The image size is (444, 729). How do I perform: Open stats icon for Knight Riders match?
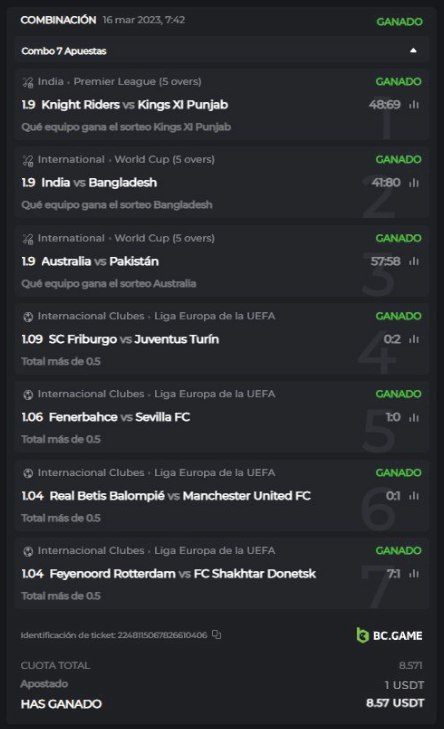pyautogui.click(x=414, y=105)
